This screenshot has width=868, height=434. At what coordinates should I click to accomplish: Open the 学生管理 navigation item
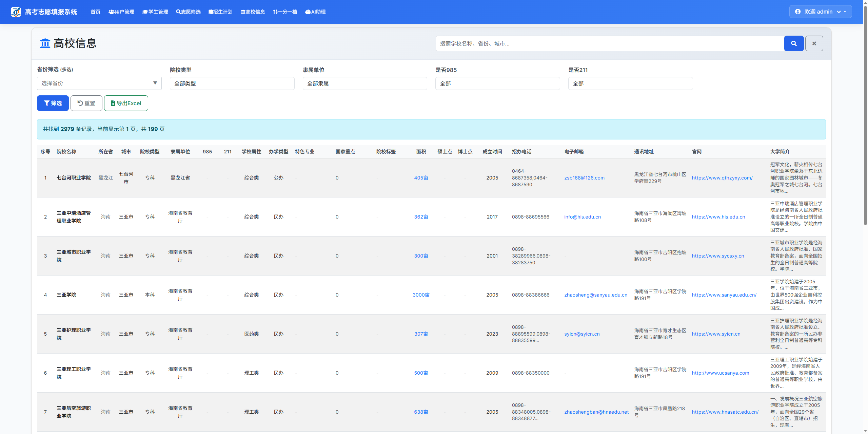(x=155, y=12)
